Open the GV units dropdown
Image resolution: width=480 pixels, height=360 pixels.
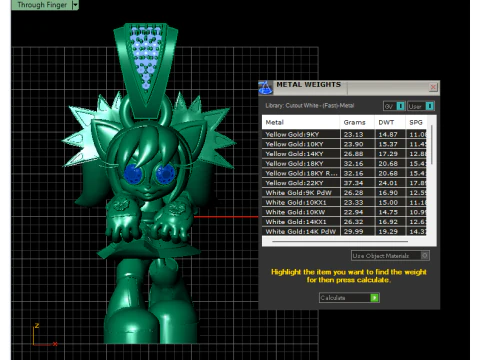(394, 106)
